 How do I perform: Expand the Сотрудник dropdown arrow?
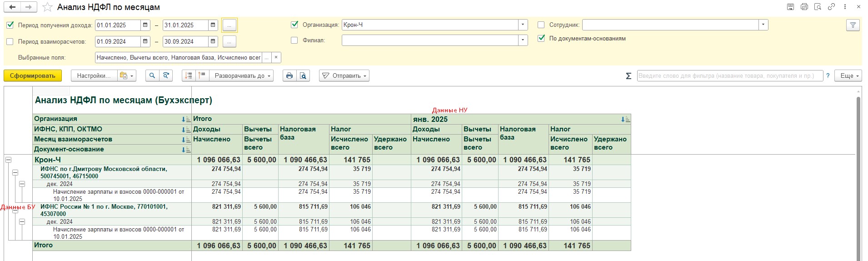click(763, 25)
